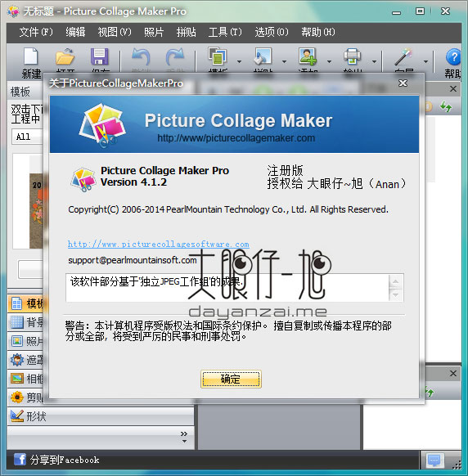Click the Version 4.1.2 text
Image resolution: width=468 pixels, height=476 pixels.
pyautogui.click(x=133, y=182)
